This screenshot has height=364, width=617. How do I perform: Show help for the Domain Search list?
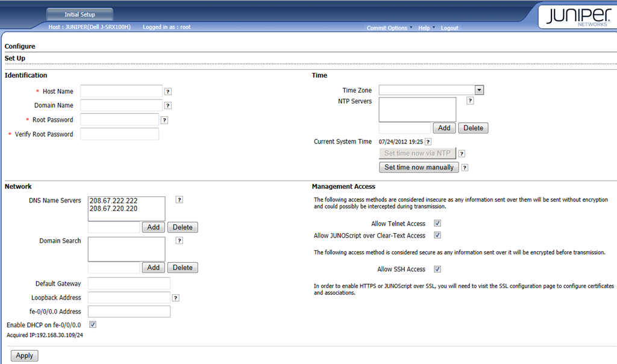179,240
